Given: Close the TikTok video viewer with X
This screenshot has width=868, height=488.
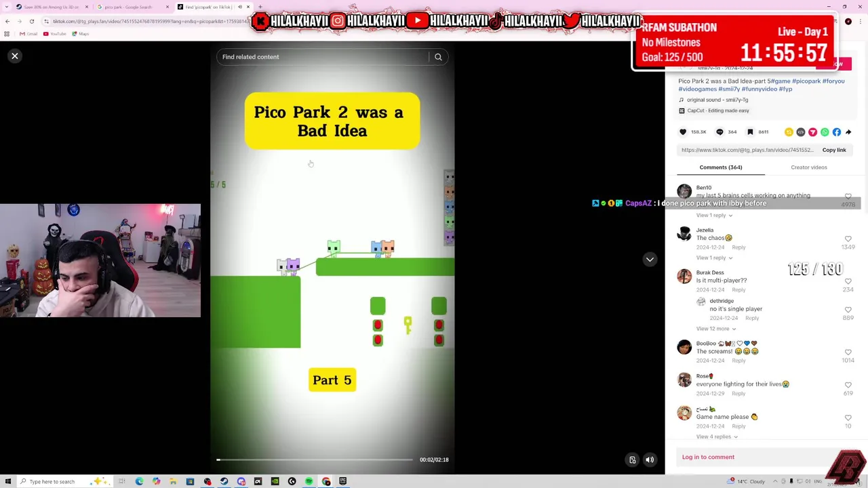Looking at the screenshot, I should tap(15, 56).
